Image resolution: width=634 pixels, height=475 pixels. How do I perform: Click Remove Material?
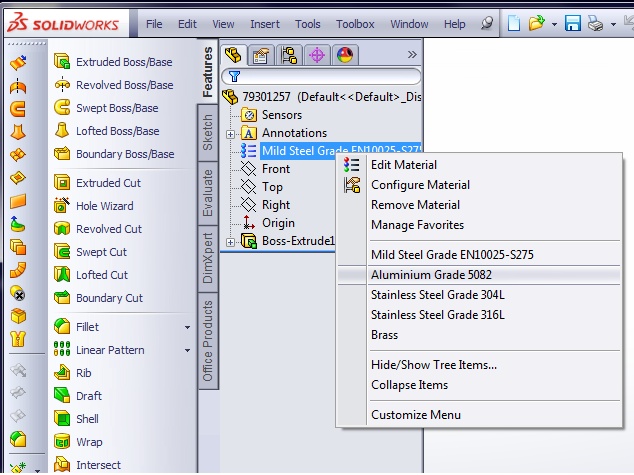pos(480,205)
